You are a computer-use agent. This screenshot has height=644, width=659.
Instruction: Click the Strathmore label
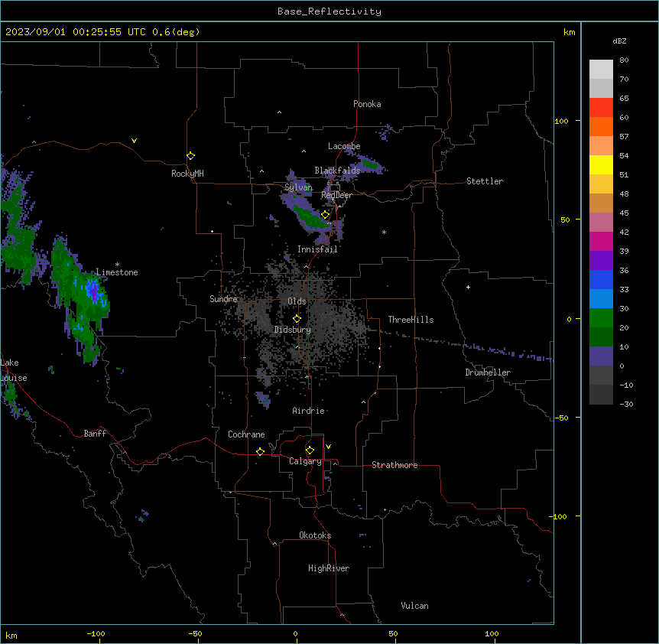pos(394,465)
